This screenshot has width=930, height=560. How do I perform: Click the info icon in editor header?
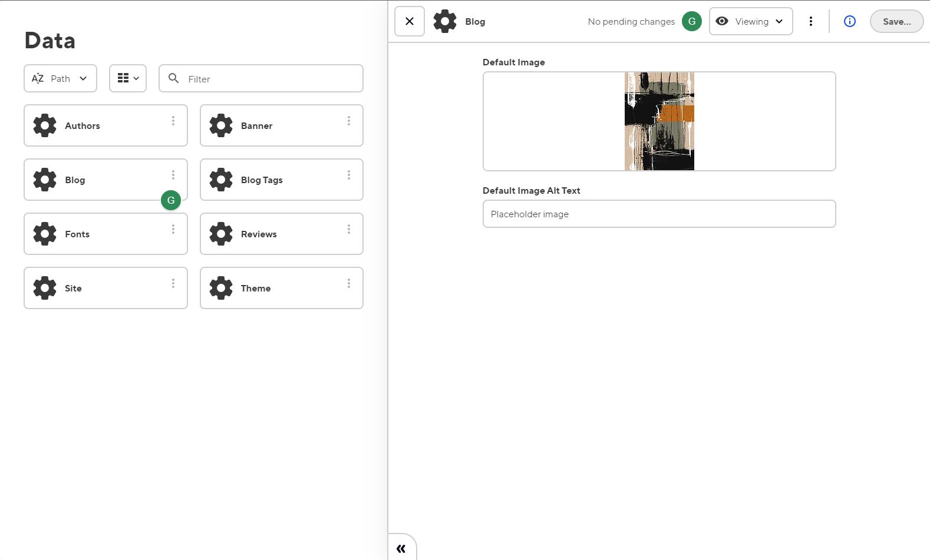coord(849,21)
